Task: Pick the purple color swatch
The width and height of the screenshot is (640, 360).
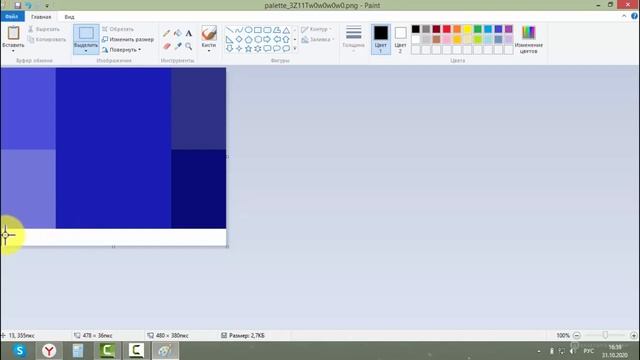Action: tap(509, 29)
